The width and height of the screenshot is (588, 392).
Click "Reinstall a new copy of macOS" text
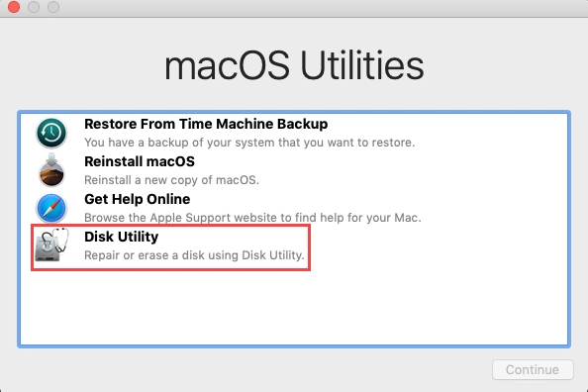172,180
